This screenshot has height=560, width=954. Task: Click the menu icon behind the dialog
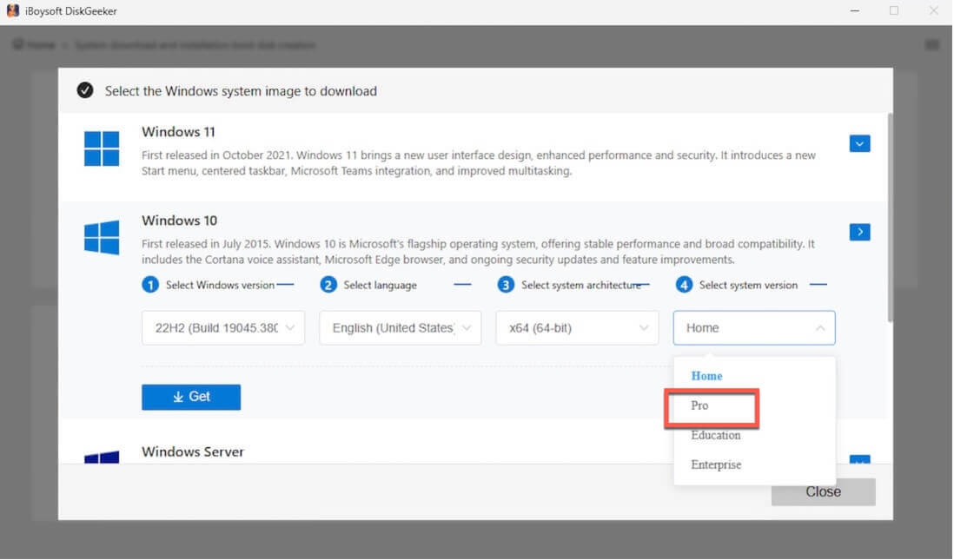pos(932,45)
